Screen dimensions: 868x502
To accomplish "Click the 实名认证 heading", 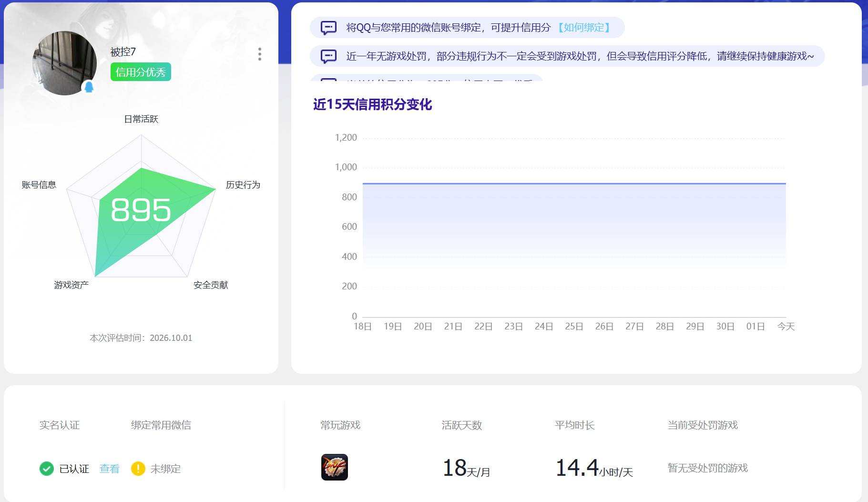I will pos(60,425).
